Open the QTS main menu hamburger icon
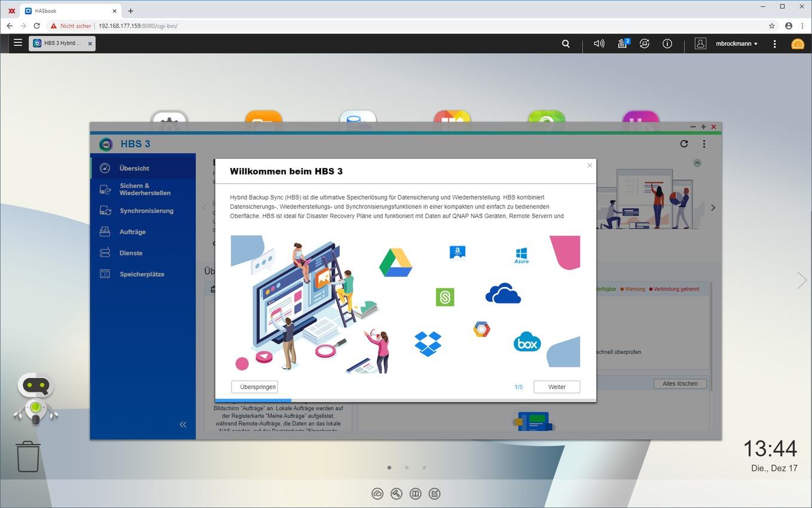The width and height of the screenshot is (812, 508). (18, 43)
